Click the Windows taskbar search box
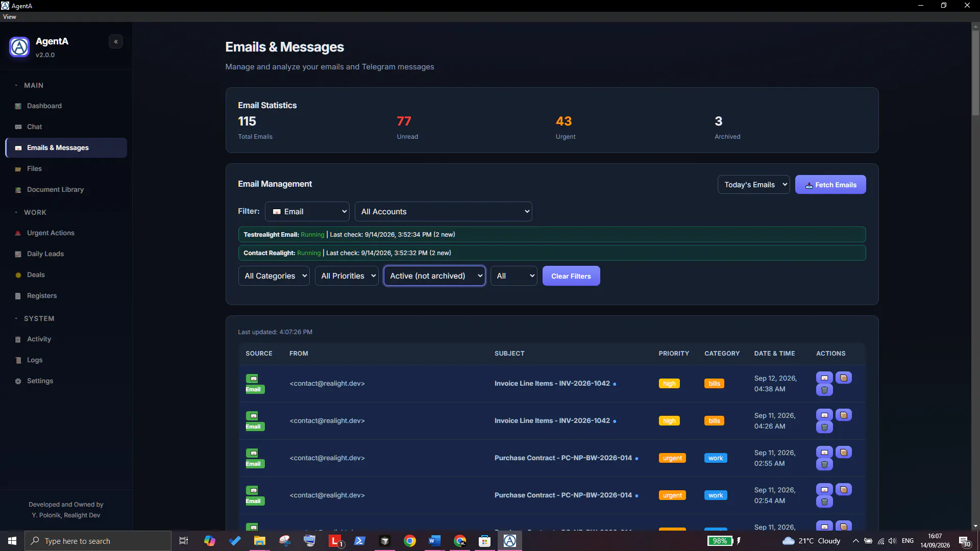The height and width of the screenshot is (551, 980). pos(98,541)
